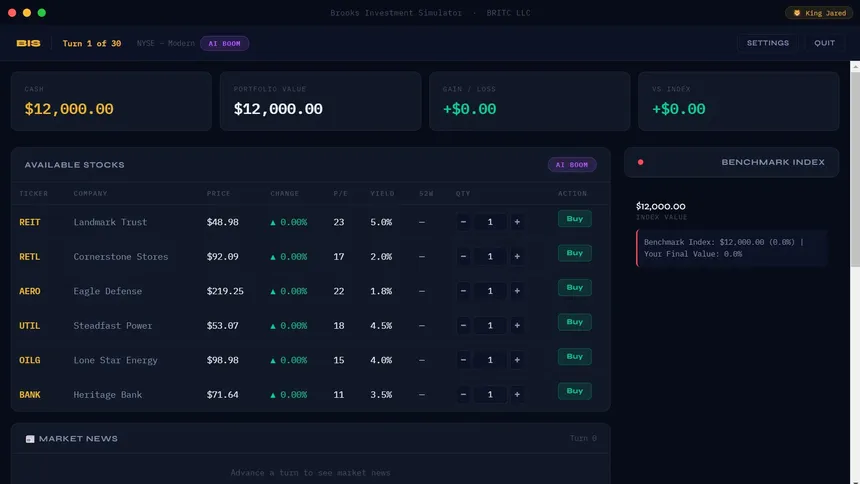Open the Settings menu
The height and width of the screenshot is (484, 860).
[767, 43]
